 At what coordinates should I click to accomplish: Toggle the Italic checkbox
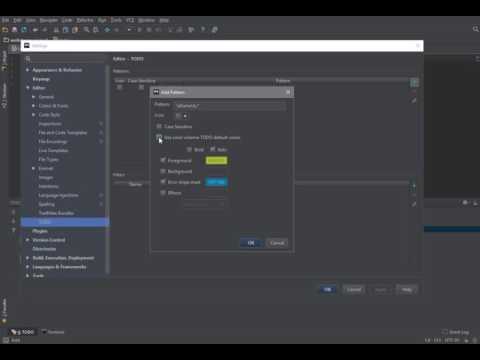click(x=213, y=149)
